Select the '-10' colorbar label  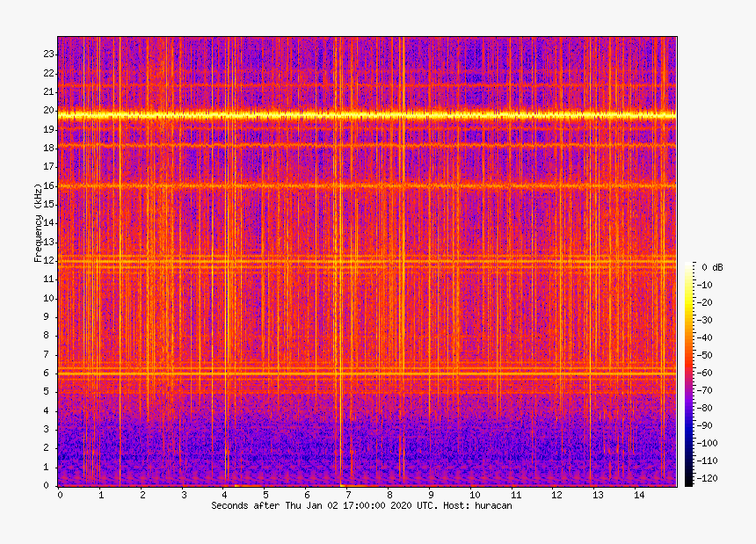[705, 285]
